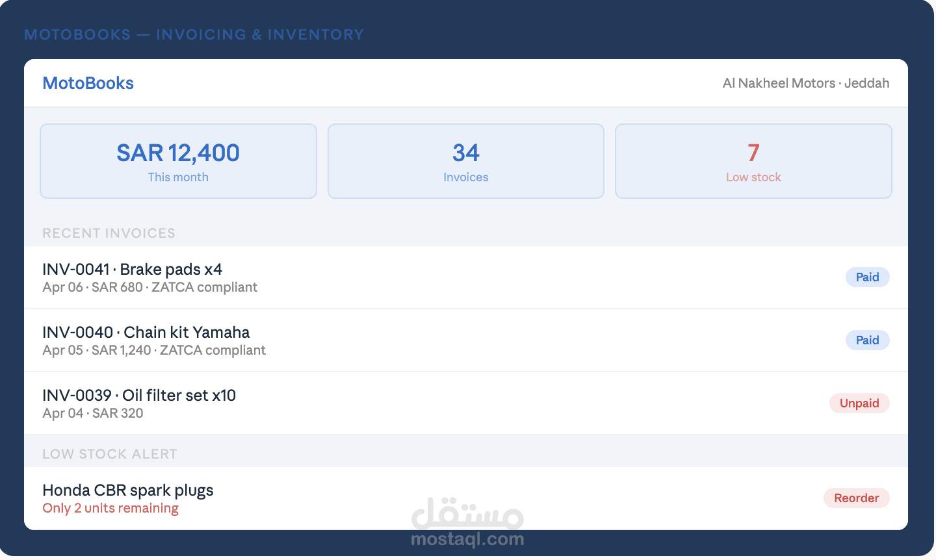The width and height of the screenshot is (936, 560).
Task: Open invoice INV-0041 Brake pads x4
Action: (x=131, y=269)
